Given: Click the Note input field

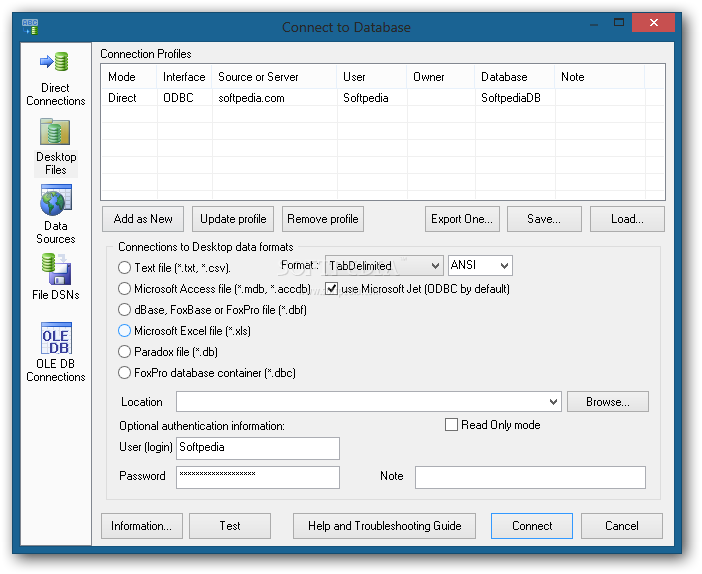Looking at the screenshot, I should click(530, 477).
